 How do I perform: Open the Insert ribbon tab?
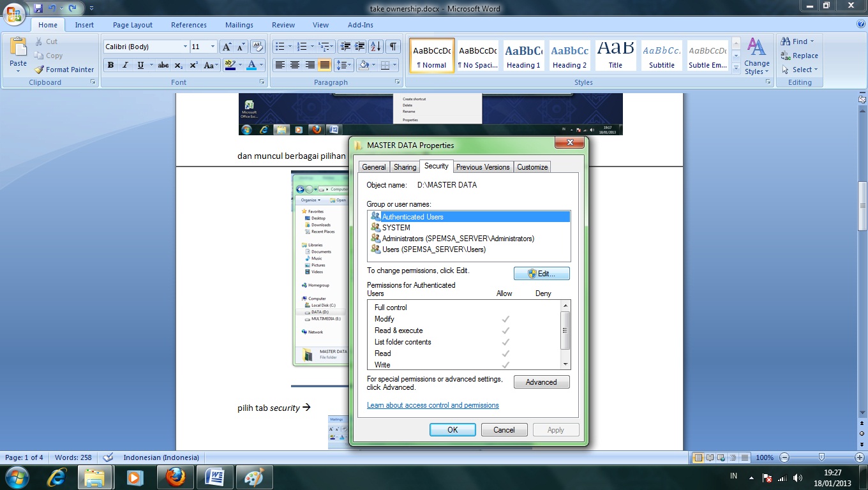(84, 25)
